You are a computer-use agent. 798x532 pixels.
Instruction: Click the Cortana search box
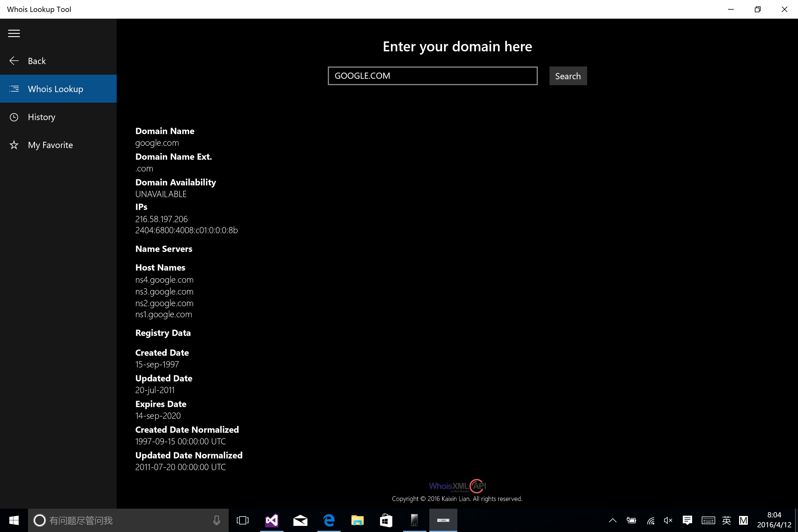pyautogui.click(x=122, y=520)
